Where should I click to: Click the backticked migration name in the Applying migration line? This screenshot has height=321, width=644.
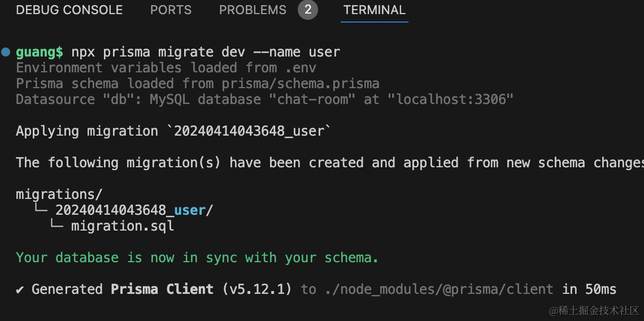coord(249,132)
